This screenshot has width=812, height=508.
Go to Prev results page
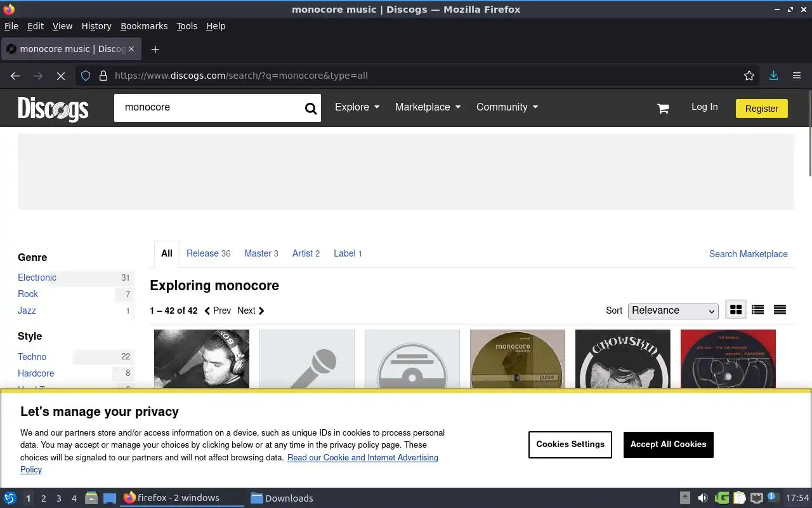[x=217, y=311]
